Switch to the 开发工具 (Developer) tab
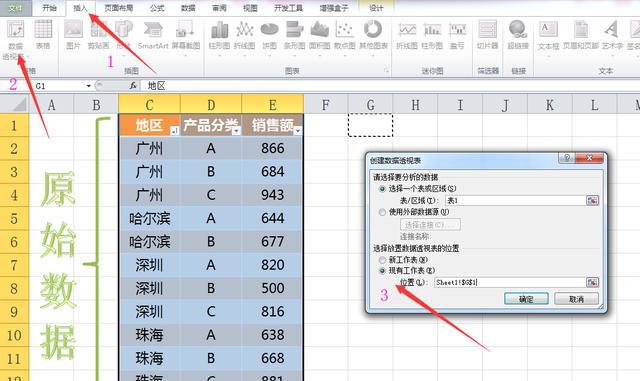The image size is (640, 381). click(288, 8)
